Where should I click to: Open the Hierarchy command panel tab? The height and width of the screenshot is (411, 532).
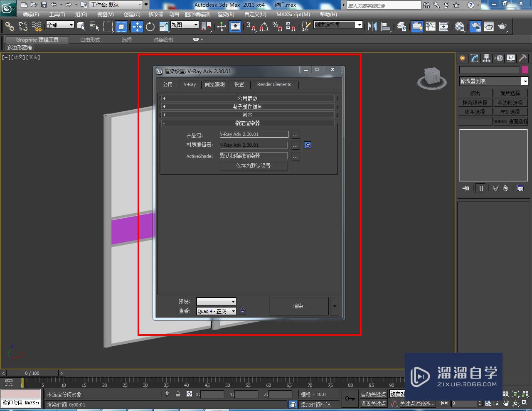pos(487,58)
